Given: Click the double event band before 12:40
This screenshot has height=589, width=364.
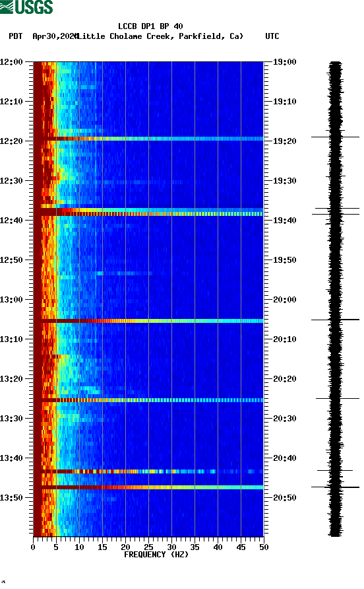Looking at the screenshot, I should point(148,212).
